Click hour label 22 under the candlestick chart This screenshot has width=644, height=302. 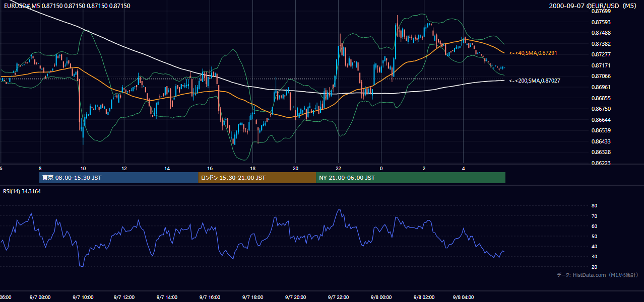pos(338,168)
